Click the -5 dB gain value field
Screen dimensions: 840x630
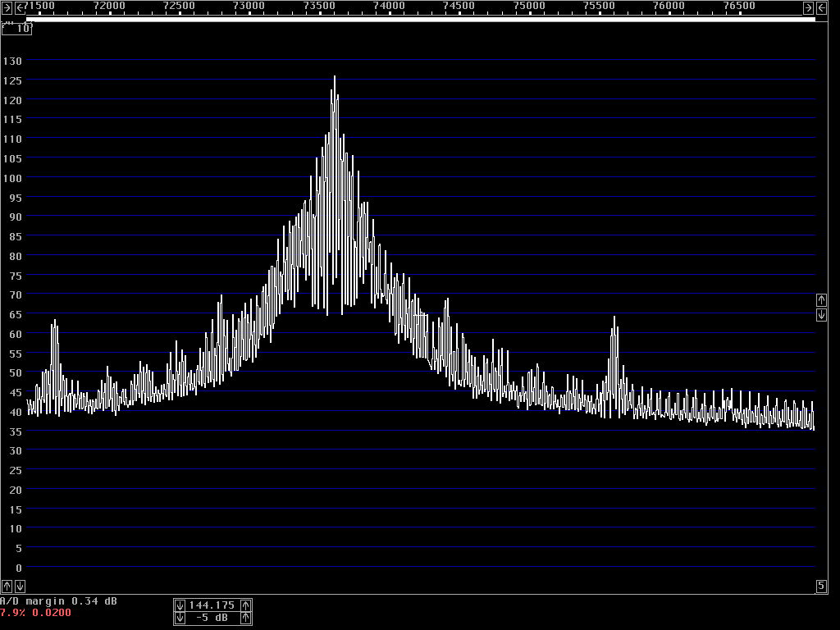pyautogui.click(x=212, y=619)
